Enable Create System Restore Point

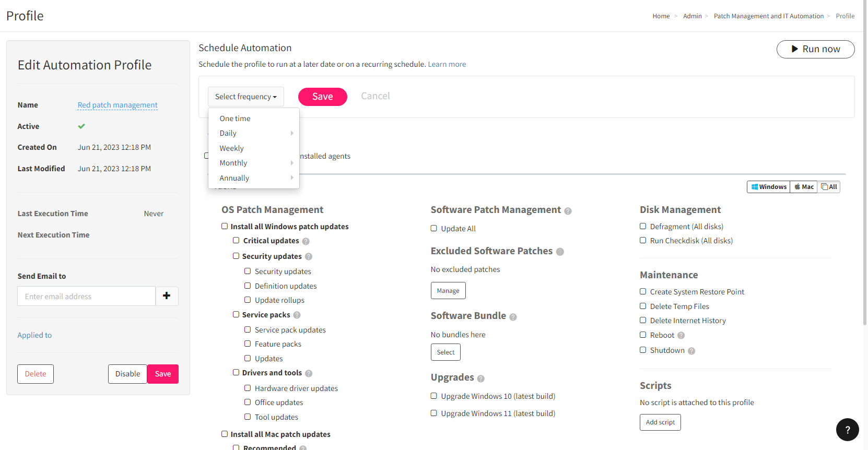643,291
